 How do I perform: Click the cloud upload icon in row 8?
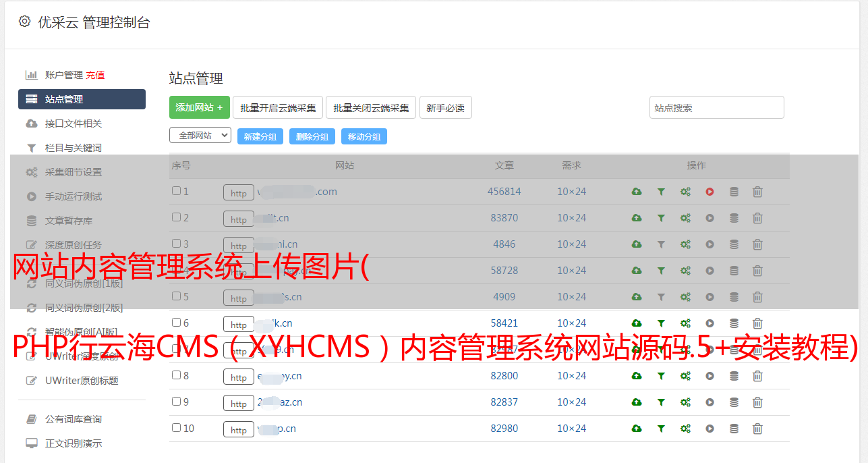[637, 376]
